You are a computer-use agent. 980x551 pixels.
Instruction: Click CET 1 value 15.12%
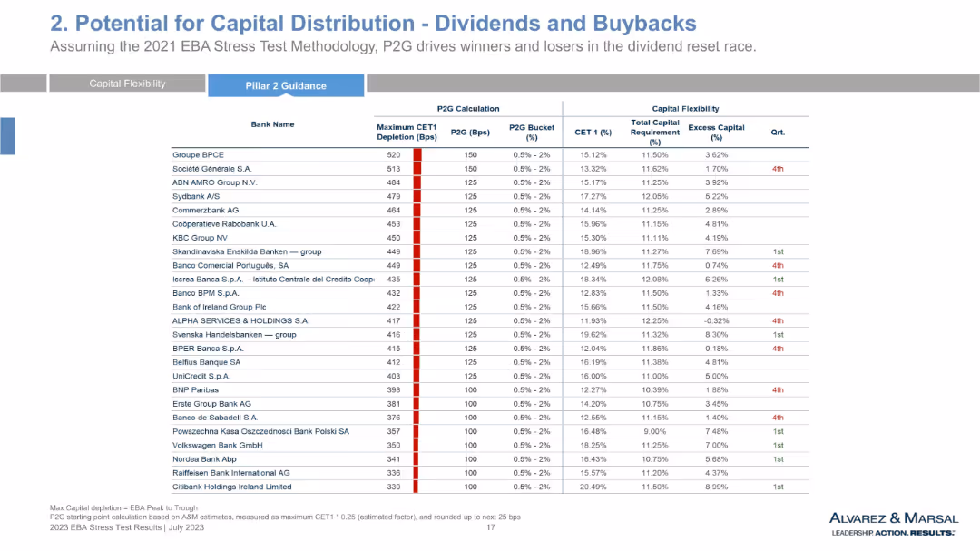(593, 154)
